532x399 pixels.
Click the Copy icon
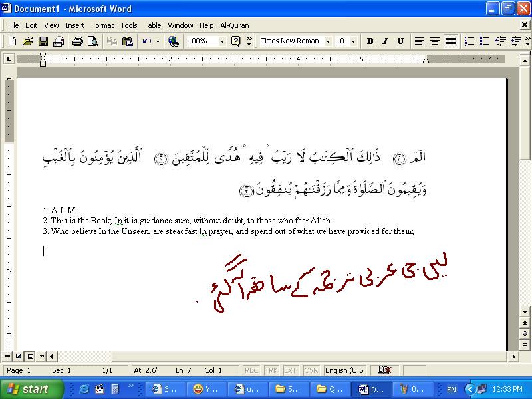112,41
